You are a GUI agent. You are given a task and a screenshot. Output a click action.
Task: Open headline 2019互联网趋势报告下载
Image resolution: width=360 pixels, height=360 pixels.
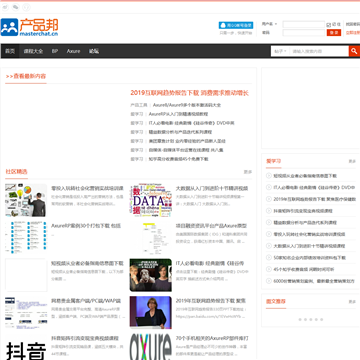(x=189, y=93)
